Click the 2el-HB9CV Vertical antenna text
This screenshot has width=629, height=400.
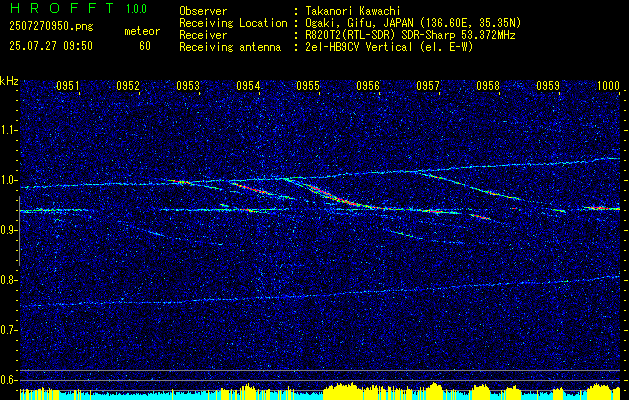pos(389,47)
